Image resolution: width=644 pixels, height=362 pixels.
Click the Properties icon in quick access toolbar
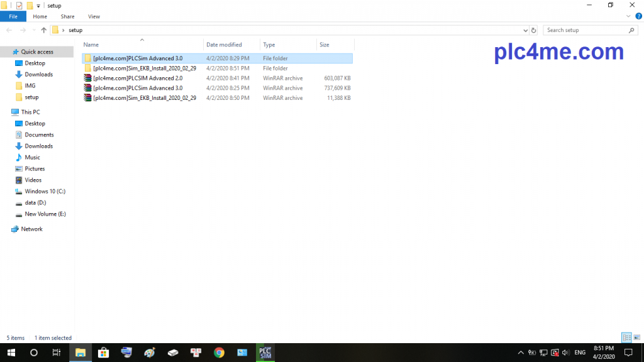pos(19,6)
